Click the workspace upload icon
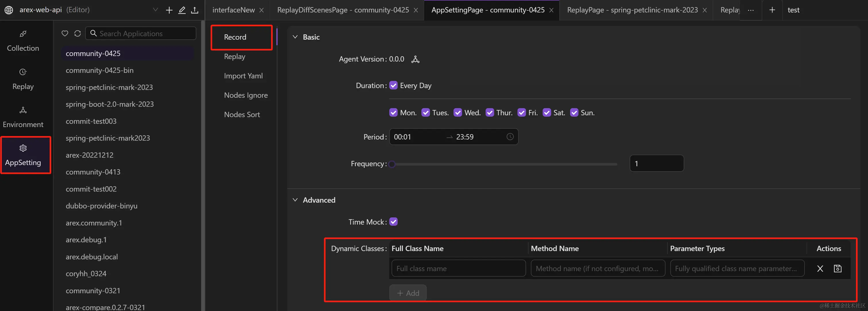868x311 pixels. (x=195, y=10)
